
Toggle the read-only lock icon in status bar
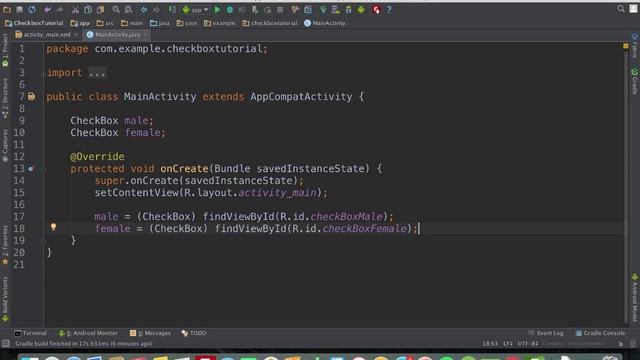[620, 344]
